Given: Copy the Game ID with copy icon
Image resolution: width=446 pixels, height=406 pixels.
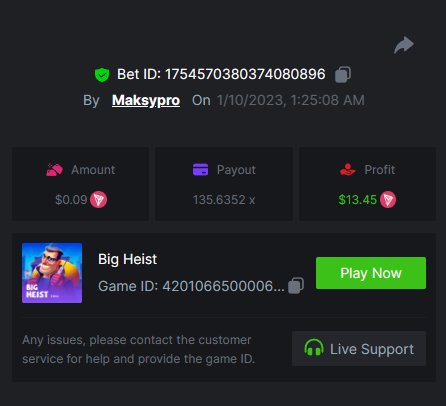Looking at the screenshot, I should point(296,286).
